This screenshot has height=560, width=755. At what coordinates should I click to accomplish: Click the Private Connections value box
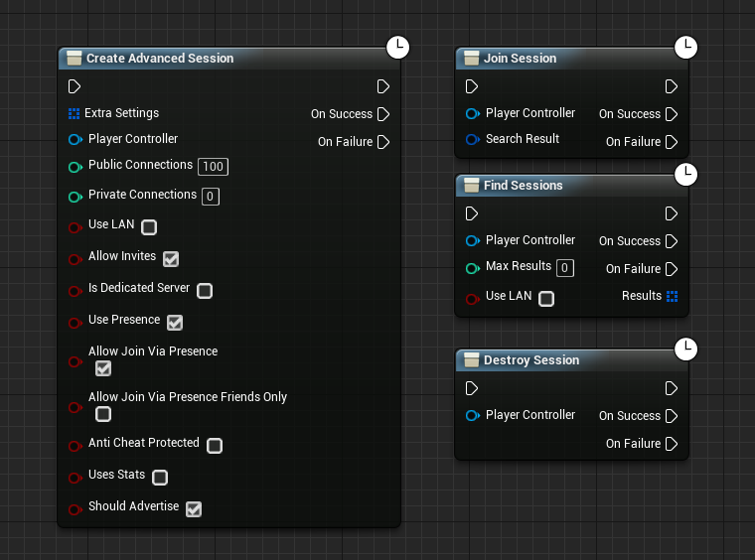[x=211, y=197]
